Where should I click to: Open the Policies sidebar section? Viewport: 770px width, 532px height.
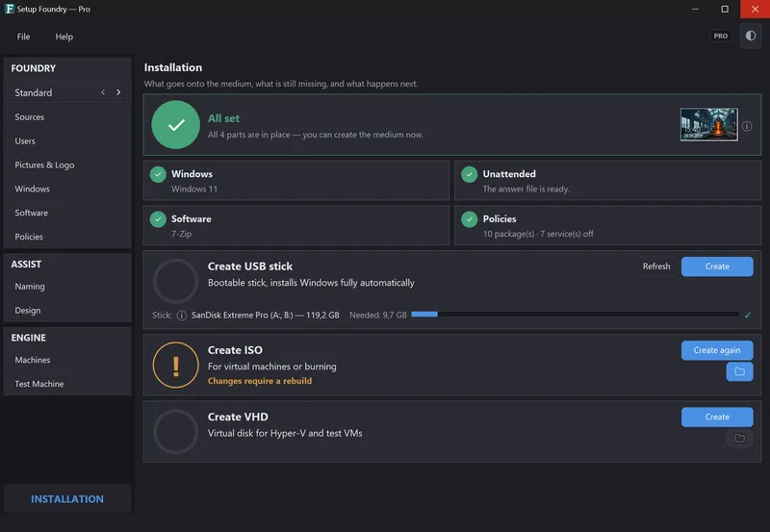coord(67,237)
